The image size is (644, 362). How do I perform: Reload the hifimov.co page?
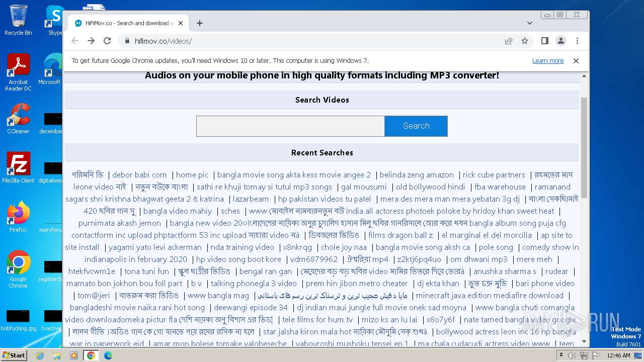(x=107, y=41)
